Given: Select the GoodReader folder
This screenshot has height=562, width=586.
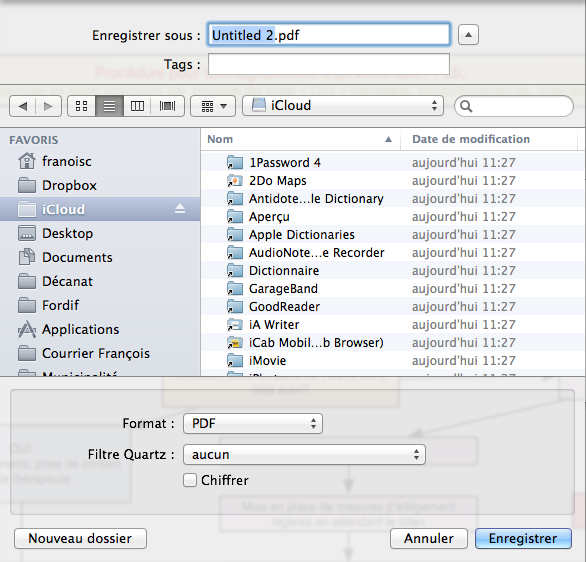Looking at the screenshot, I should [393, 306].
